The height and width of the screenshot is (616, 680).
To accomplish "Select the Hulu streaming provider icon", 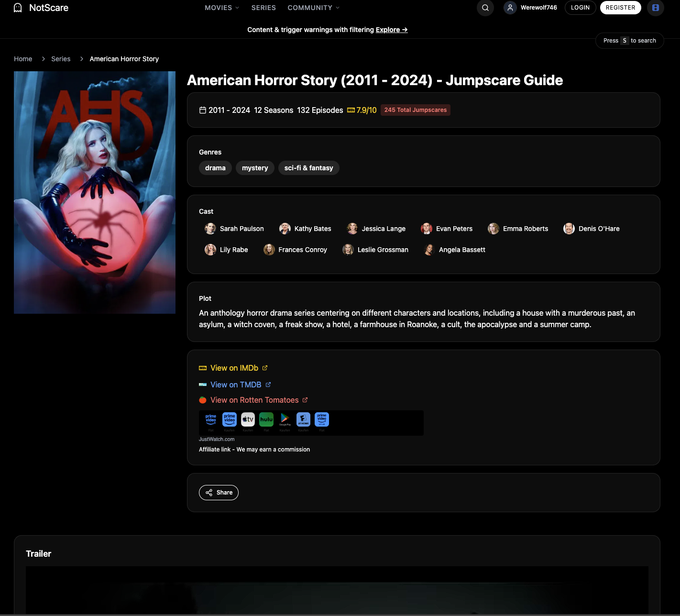I will (x=266, y=419).
